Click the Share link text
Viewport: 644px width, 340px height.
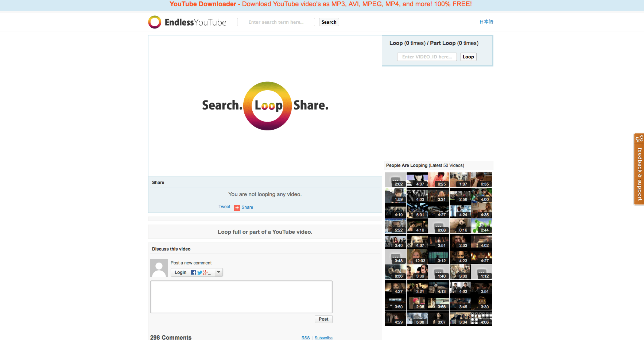click(x=247, y=207)
